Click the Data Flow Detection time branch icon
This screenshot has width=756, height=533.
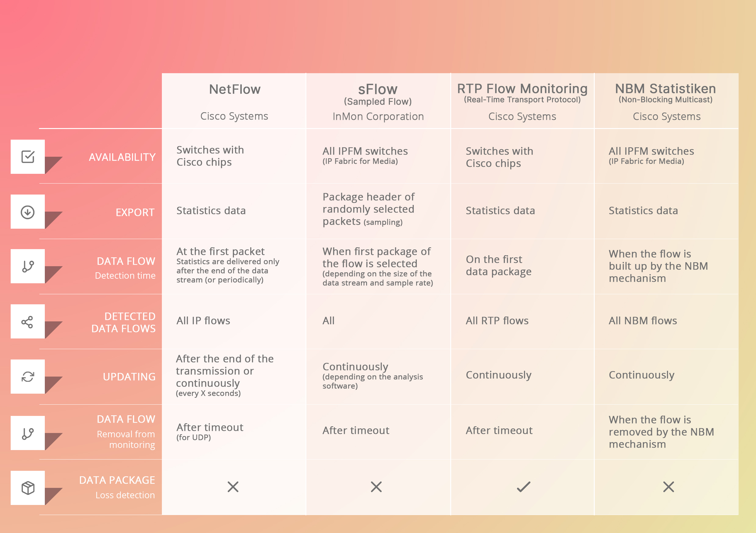pyautogui.click(x=28, y=266)
